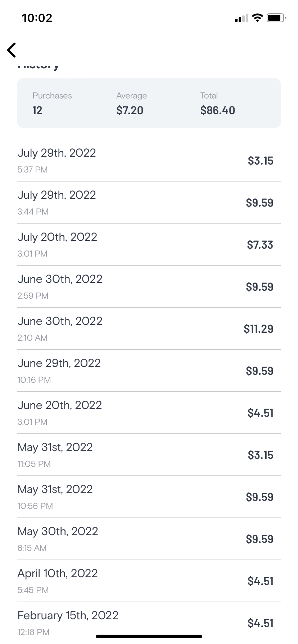Open the July 29th 5:37 PM purchase
Viewport: 298px width, 644px height.
(149, 160)
